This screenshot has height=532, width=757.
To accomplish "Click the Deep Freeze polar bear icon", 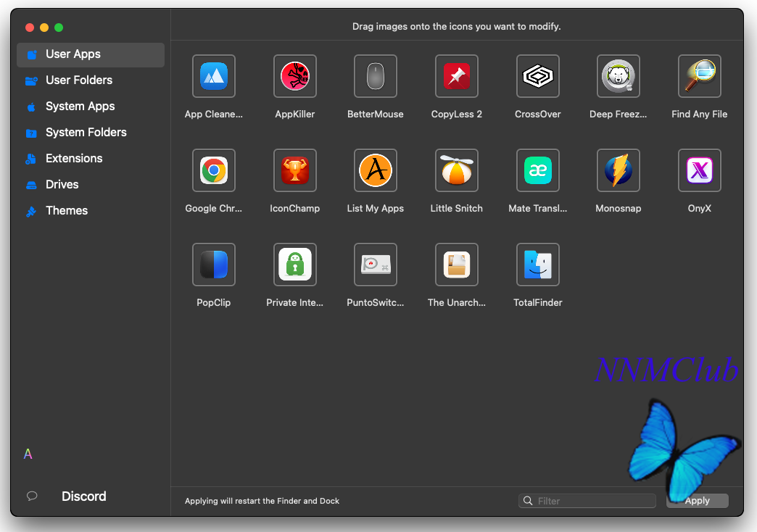I will point(619,76).
